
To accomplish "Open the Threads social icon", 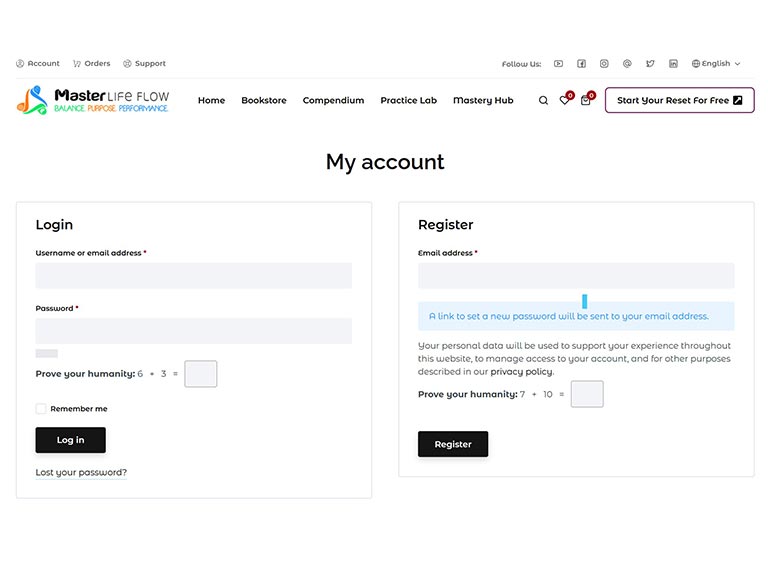I will 627,64.
